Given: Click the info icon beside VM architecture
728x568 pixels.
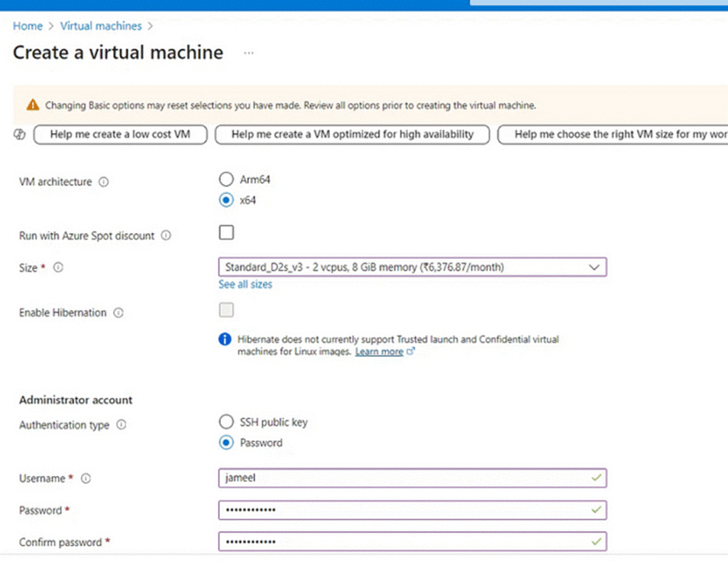Looking at the screenshot, I should (104, 182).
